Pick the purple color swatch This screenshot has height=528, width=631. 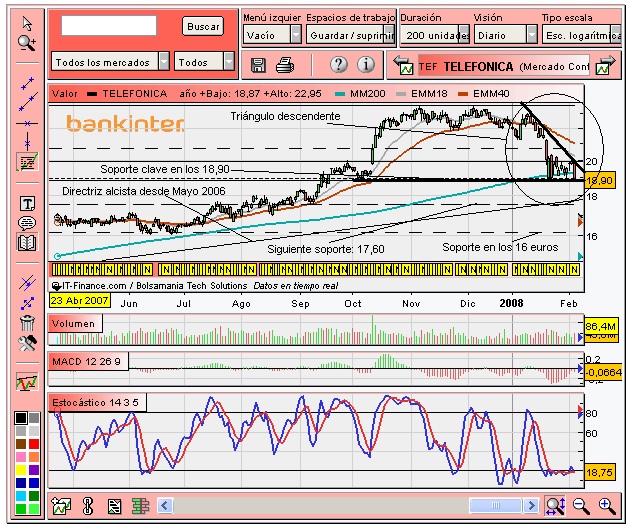point(34,470)
